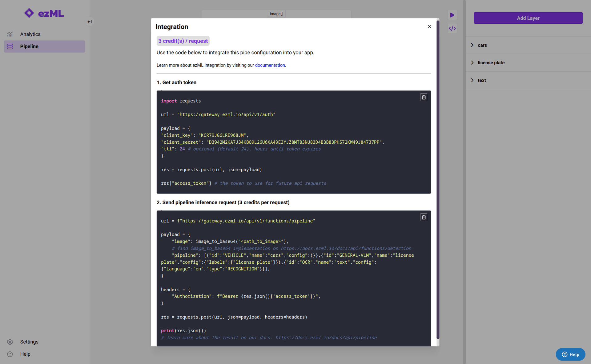Select Pipeline in the sidebar
Image resolution: width=591 pixels, height=364 pixels.
[x=44, y=46]
